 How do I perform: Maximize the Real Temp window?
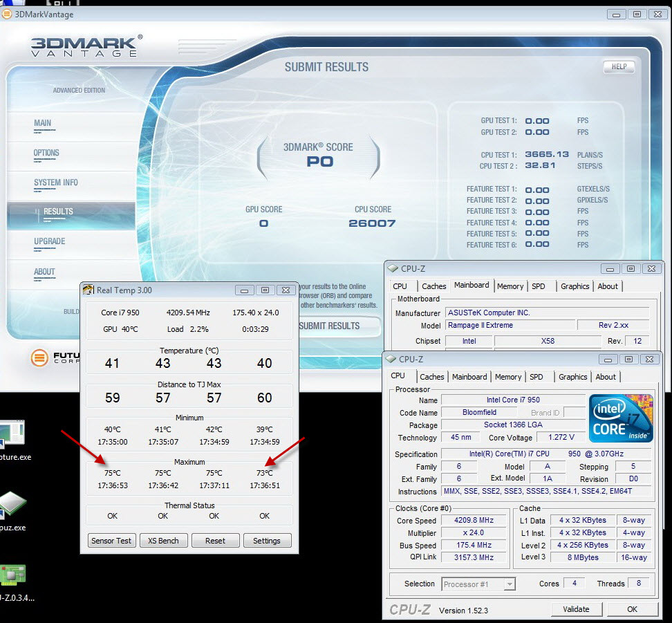[x=265, y=290]
